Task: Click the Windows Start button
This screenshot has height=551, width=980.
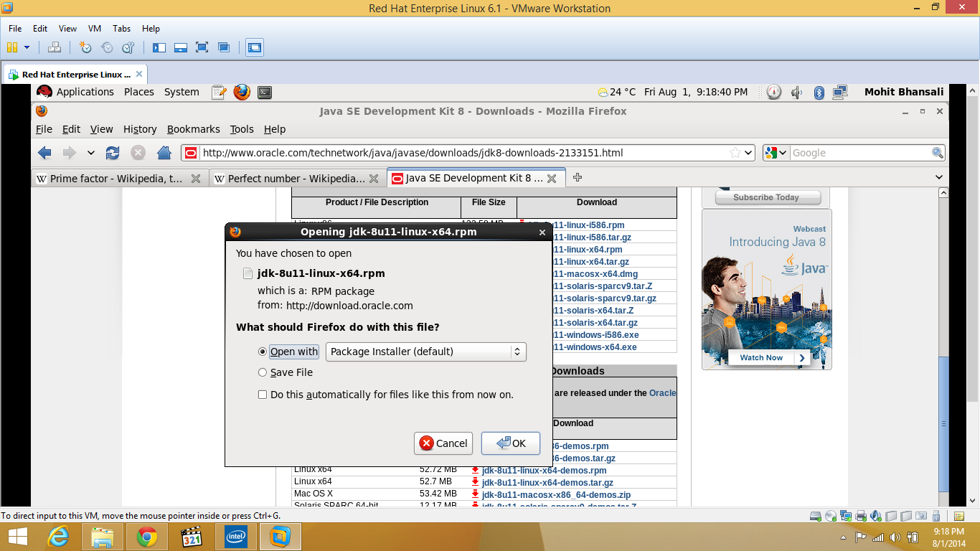Action: [x=18, y=536]
